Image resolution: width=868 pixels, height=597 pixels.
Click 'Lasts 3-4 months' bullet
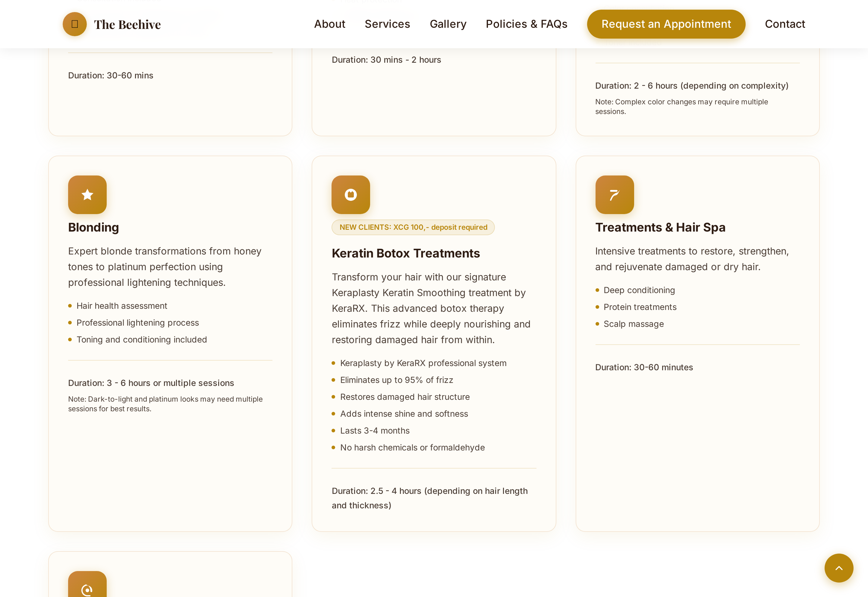(x=375, y=430)
